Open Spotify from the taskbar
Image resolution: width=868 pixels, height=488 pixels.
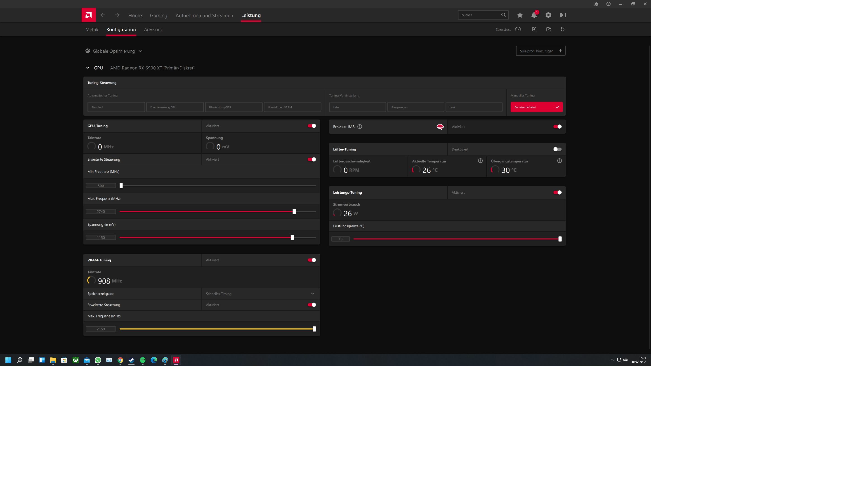point(143,360)
